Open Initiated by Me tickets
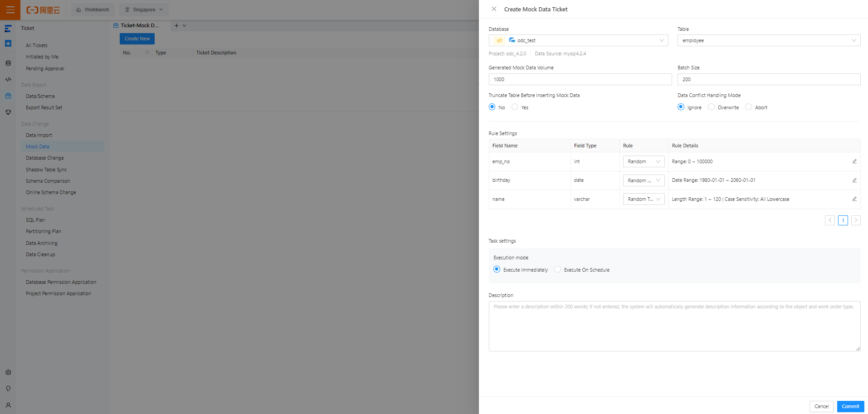Screen dimensions: 868x414 [42, 57]
